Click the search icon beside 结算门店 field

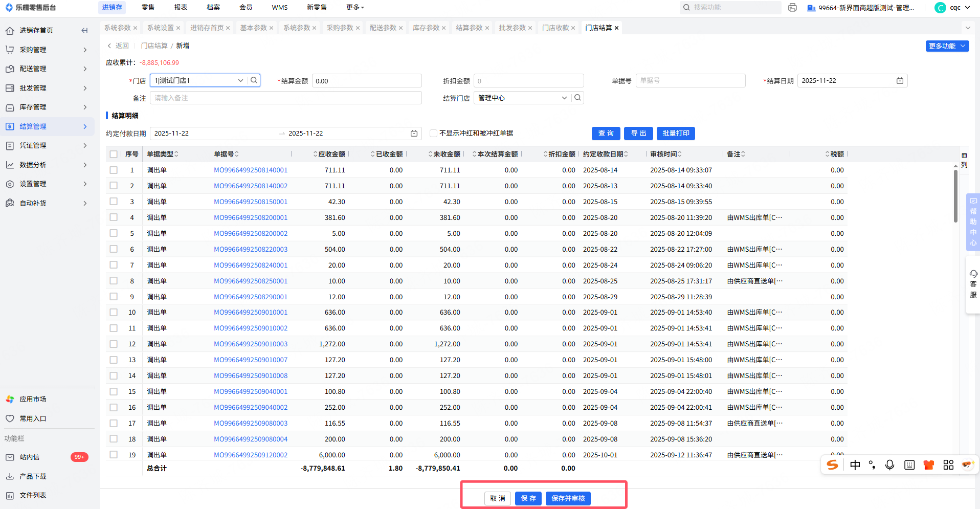[x=577, y=98]
